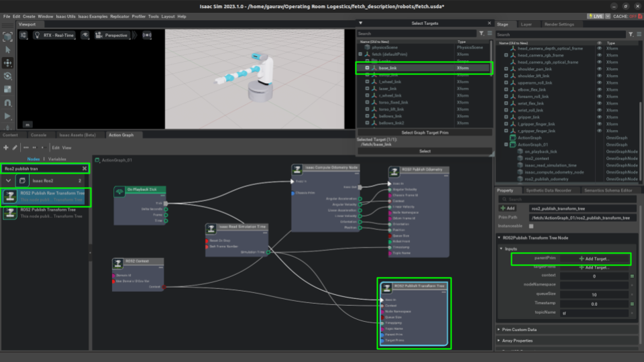Toggle the snap magnet tool

tap(8, 103)
